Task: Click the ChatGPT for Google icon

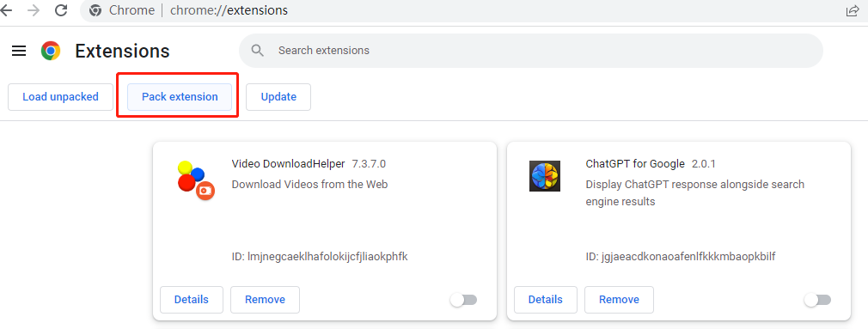Action: (545, 176)
